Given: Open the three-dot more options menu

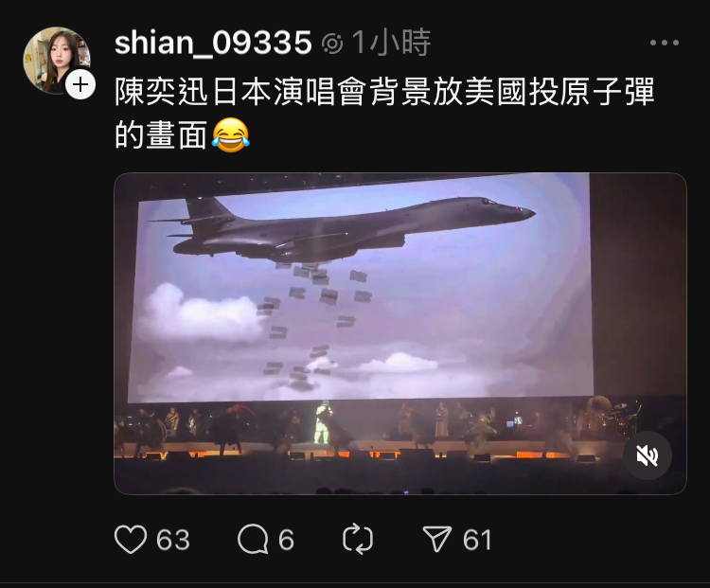Looking at the screenshot, I should (665, 43).
